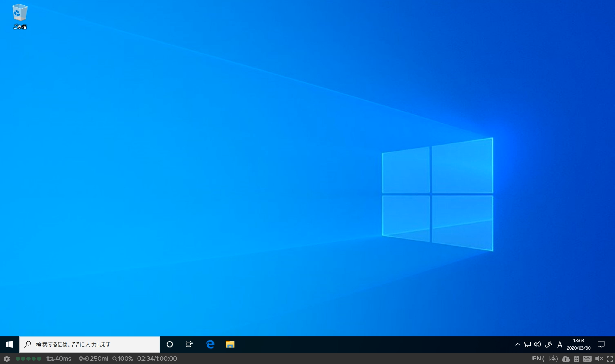
Task: Toggle fullscreen mode in the status bar
Action: [610, 359]
